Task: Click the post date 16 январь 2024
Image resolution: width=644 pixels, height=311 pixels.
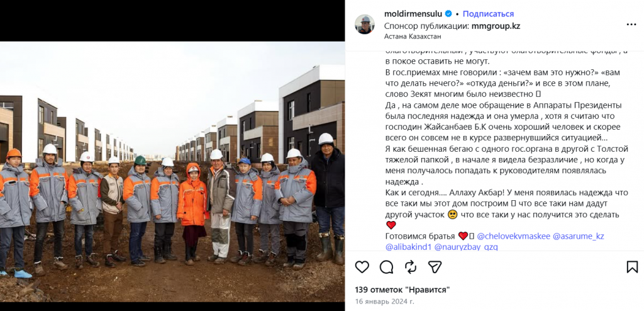Action: coord(385,301)
